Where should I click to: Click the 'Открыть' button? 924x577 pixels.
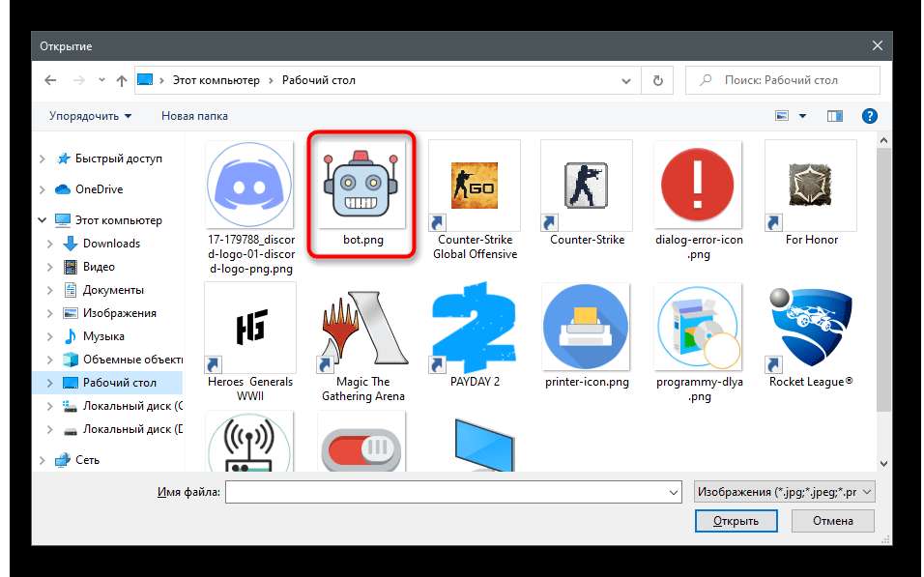[x=736, y=521]
